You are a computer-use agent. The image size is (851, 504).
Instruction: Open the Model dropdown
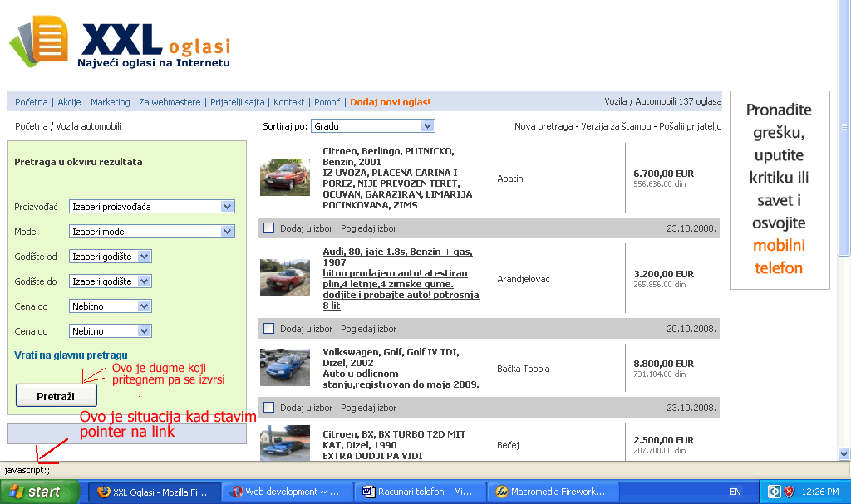tap(152, 232)
